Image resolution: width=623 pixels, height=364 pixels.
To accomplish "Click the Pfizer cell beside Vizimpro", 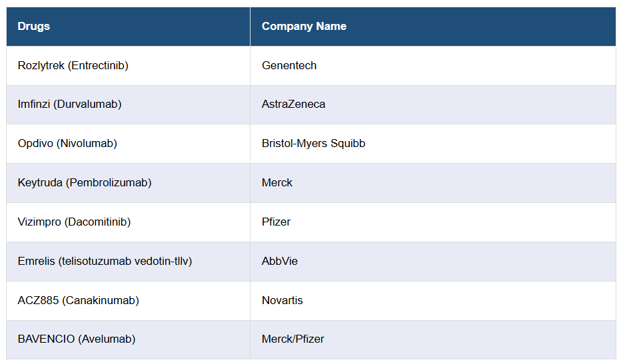I will 276,222.
